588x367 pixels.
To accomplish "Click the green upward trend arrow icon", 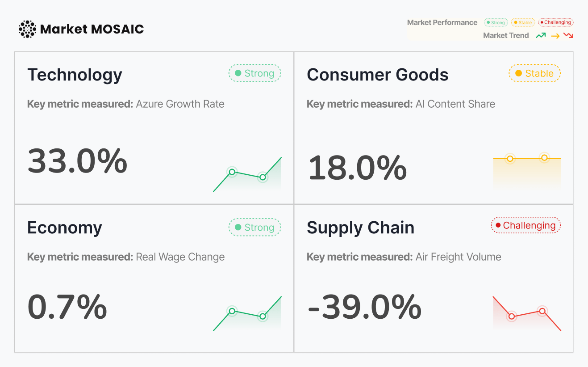I will [x=541, y=35].
